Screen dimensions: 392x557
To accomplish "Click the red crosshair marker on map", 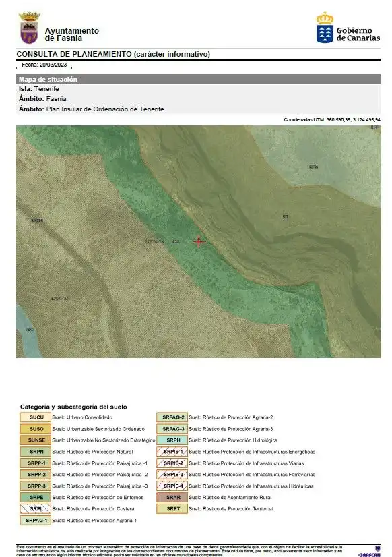I will tap(199, 242).
